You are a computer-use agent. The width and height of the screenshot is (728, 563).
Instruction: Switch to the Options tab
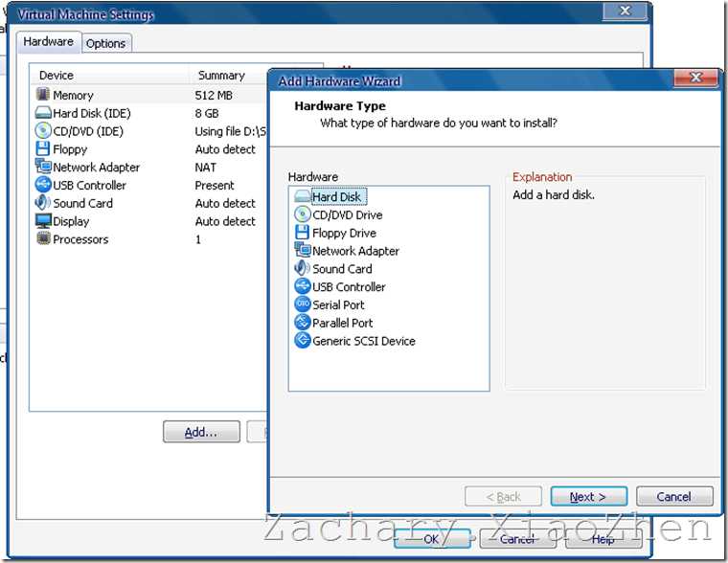106,43
